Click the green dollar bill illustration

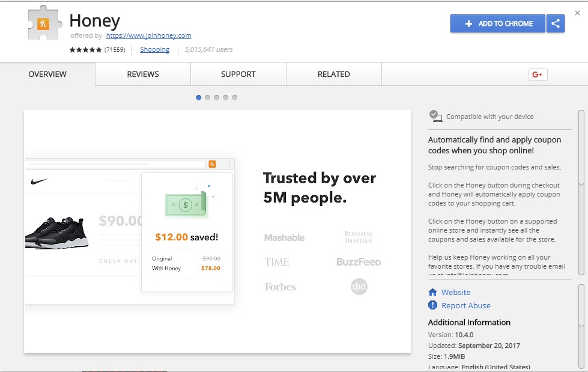tap(186, 204)
